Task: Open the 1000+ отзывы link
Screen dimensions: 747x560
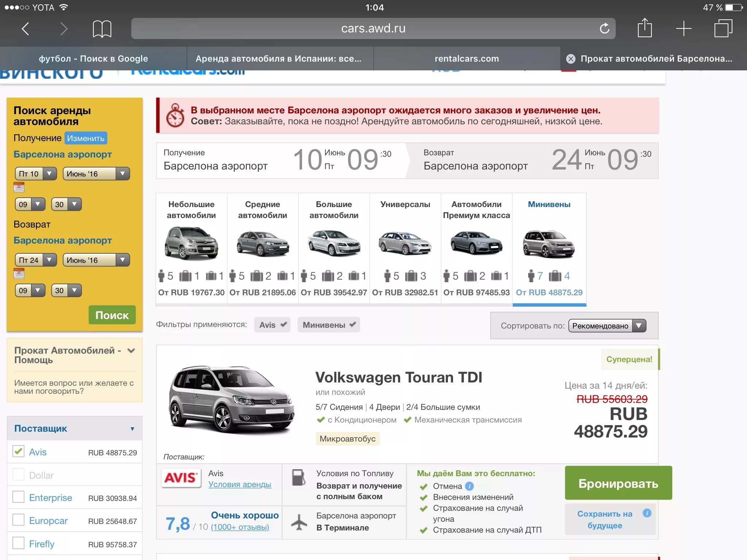Action: coord(240,527)
